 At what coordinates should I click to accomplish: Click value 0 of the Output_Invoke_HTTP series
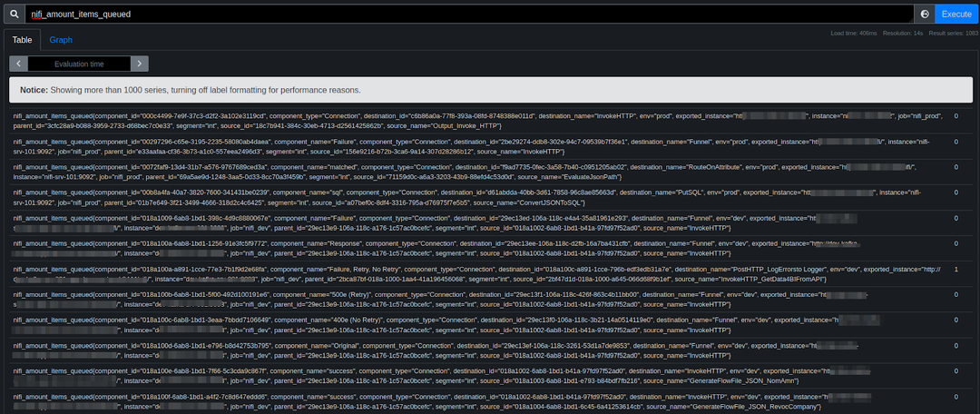tap(956, 115)
